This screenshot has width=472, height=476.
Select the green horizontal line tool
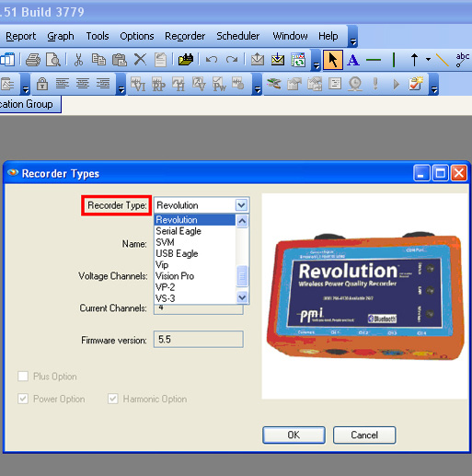374,60
